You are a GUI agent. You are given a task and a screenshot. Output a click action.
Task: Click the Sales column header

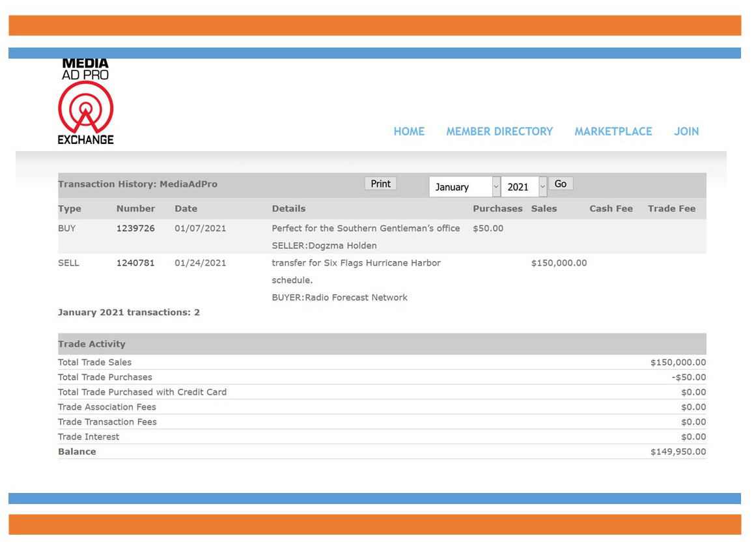click(544, 208)
